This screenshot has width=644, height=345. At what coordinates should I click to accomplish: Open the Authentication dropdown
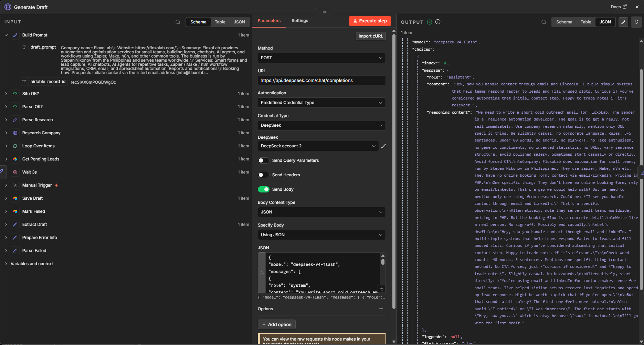click(x=321, y=103)
